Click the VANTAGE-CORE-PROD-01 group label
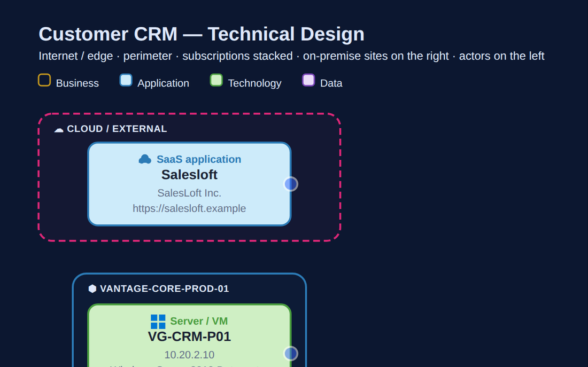Viewport: 588px width, 367px height. (164, 288)
